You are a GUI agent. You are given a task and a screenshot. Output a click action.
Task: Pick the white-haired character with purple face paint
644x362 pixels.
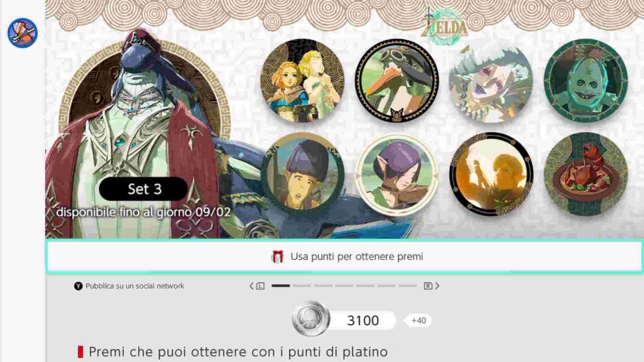pos(491,82)
